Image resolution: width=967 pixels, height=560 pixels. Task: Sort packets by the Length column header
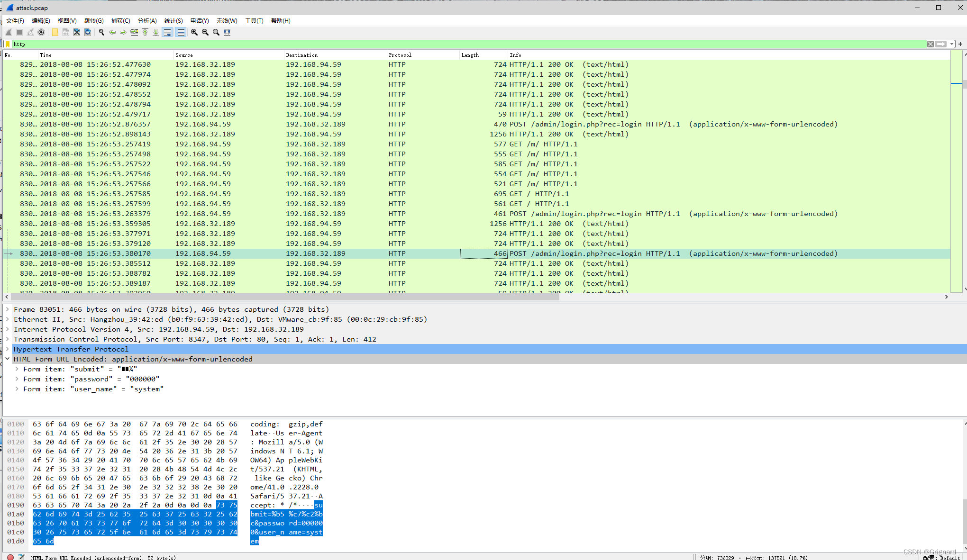483,55
